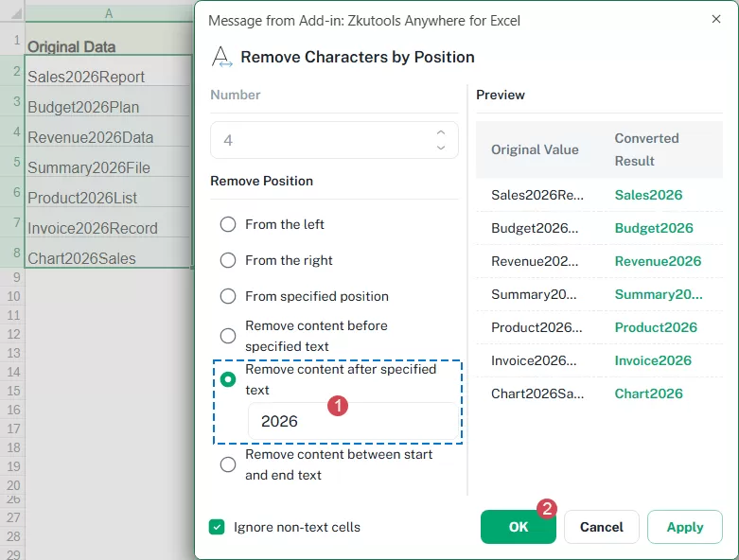Select row header 27 in Excel
Screen dimensions: 739x560
(x=12, y=517)
